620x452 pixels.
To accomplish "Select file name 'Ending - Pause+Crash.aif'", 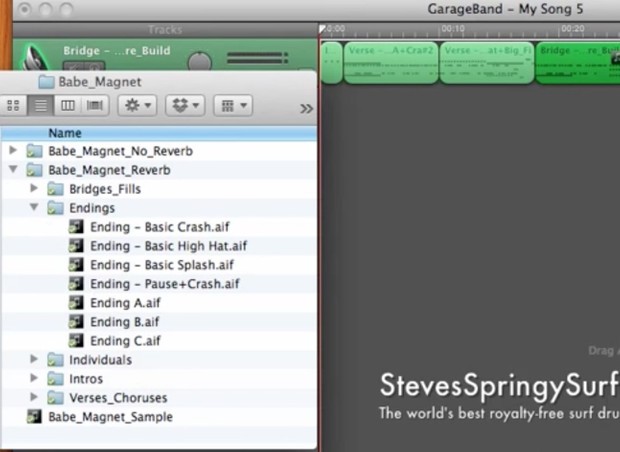I will (x=165, y=284).
